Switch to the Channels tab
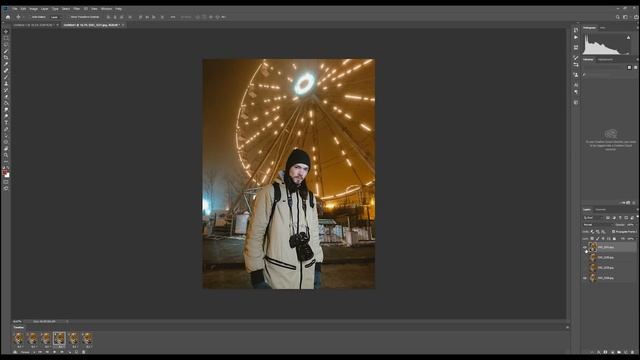 600,210
